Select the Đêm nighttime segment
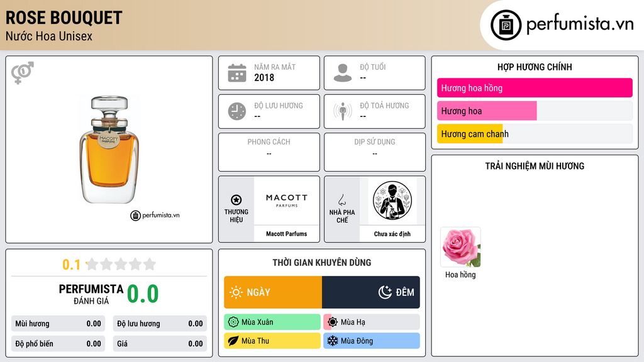 click(x=371, y=292)
